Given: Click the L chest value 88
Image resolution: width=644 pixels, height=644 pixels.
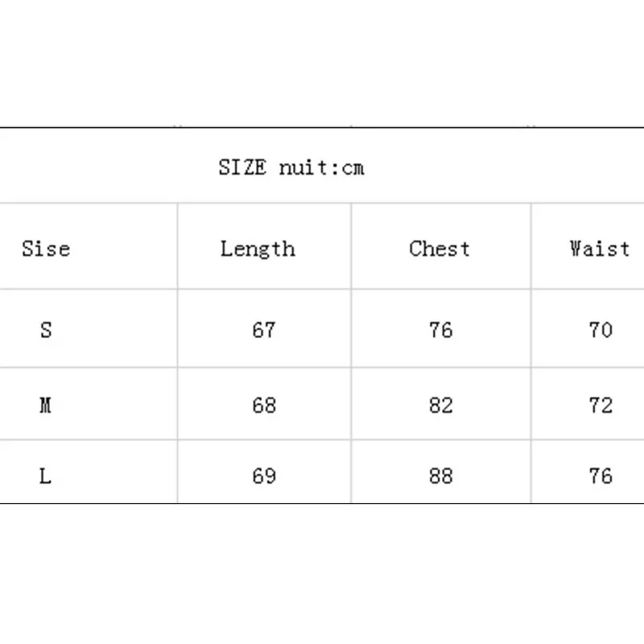Looking at the screenshot, I should [440, 477].
